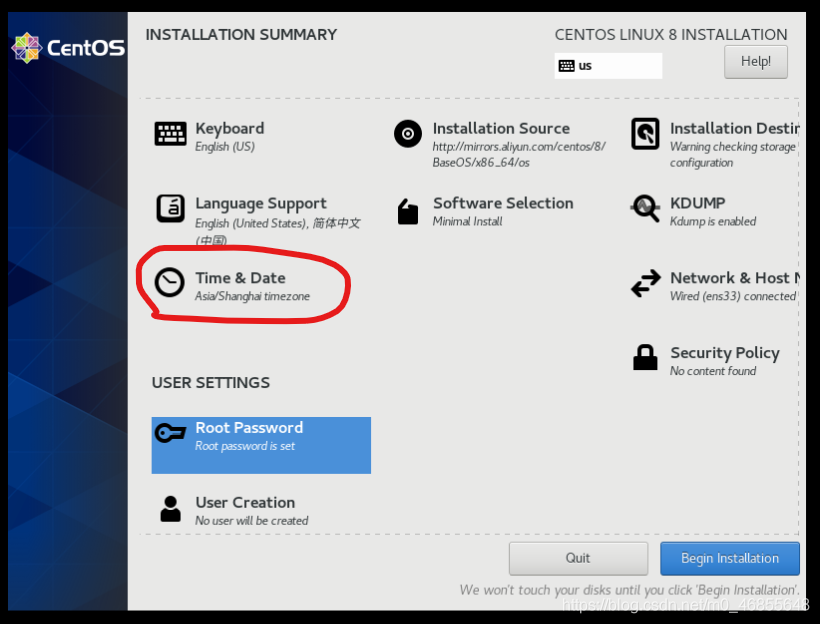Click 'Root password is set' text
The width and height of the screenshot is (820, 624).
tap(245, 446)
